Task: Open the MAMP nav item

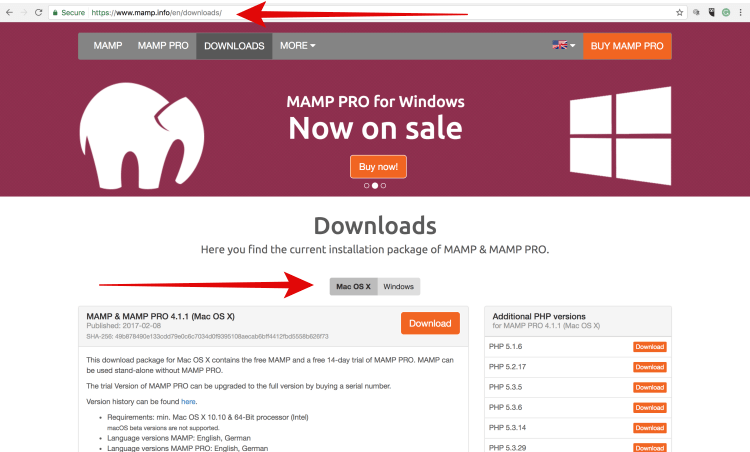Action: coord(108,46)
